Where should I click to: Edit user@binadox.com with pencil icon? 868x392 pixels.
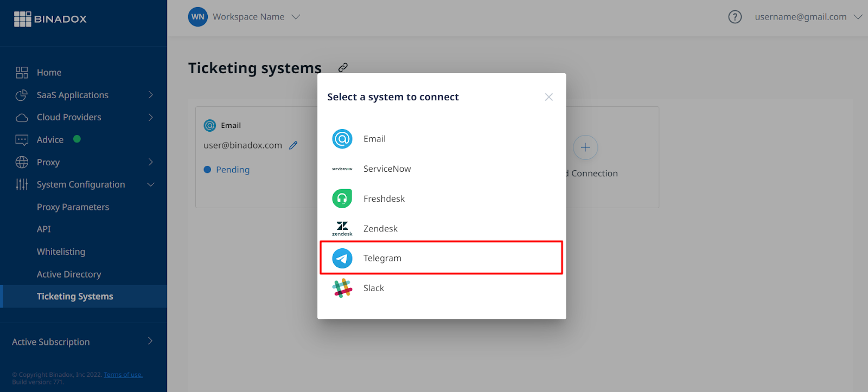[293, 145]
